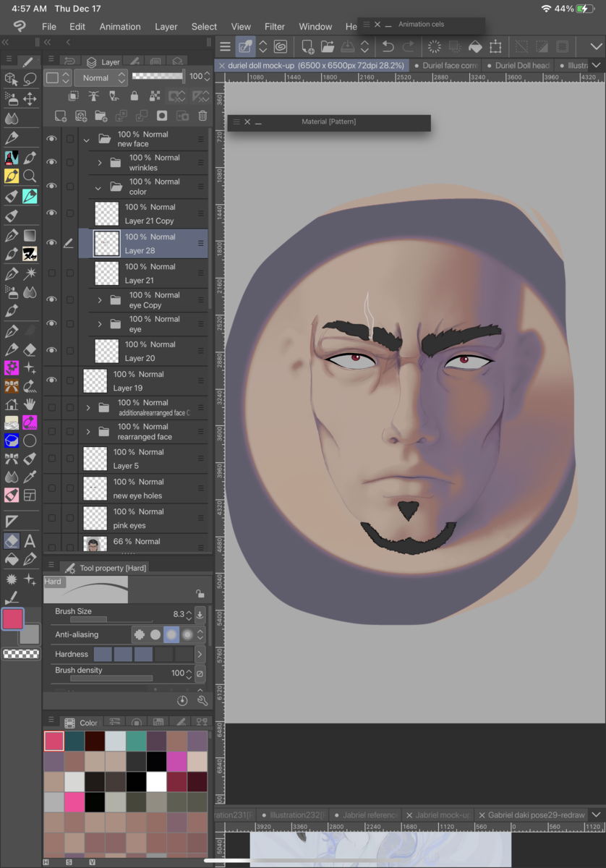Select Layer 5 thumbnail
The width and height of the screenshot is (606, 868).
95,459
